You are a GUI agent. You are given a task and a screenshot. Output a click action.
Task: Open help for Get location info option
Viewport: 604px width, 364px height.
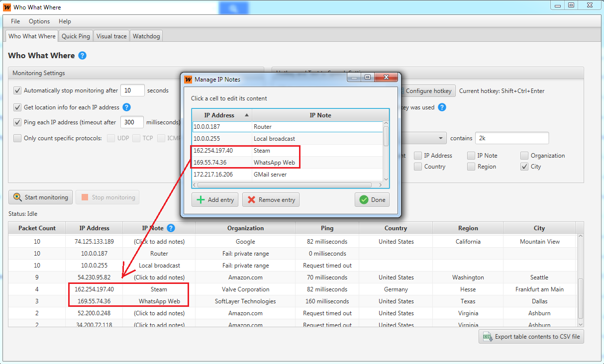(x=127, y=107)
